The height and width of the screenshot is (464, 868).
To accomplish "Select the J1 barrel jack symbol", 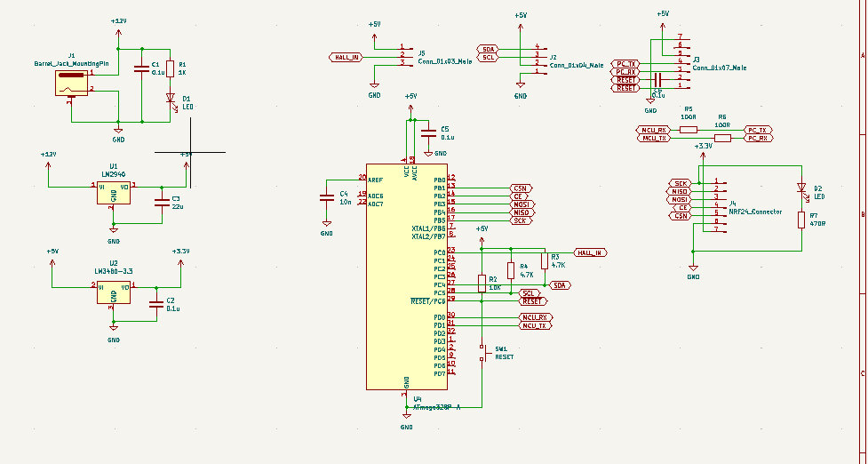I will pyautogui.click(x=71, y=84).
